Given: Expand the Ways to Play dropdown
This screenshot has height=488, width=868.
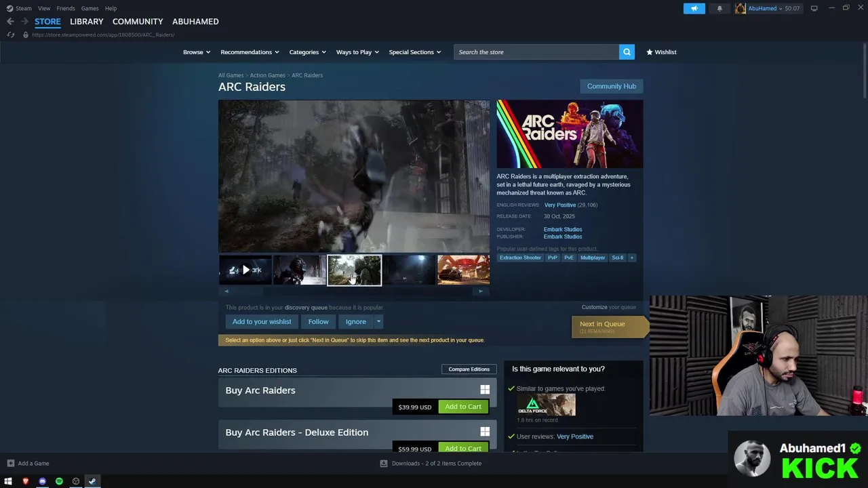Looking at the screenshot, I should pyautogui.click(x=357, y=52).
